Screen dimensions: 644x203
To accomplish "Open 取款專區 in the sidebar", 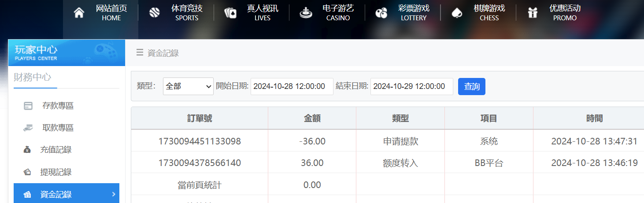I will tap(58, 128).
